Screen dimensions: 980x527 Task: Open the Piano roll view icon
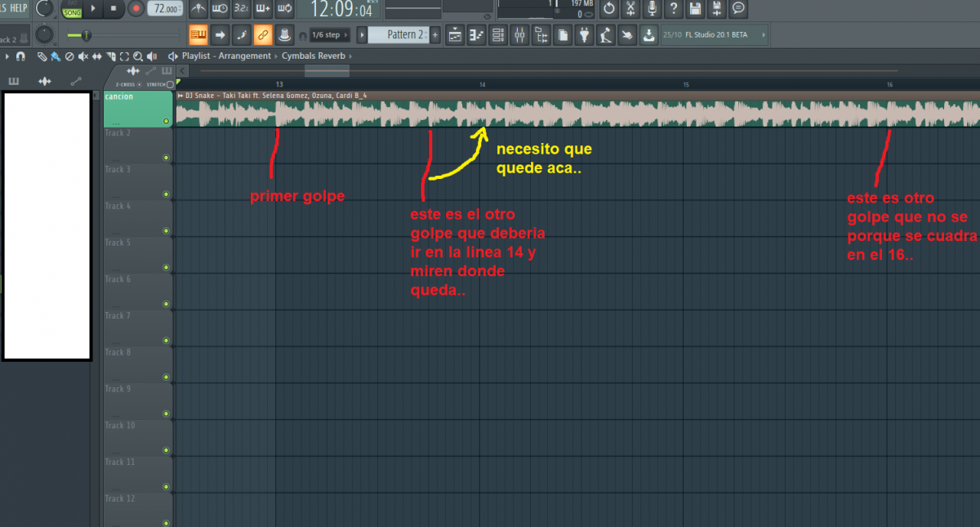[477, 35]
